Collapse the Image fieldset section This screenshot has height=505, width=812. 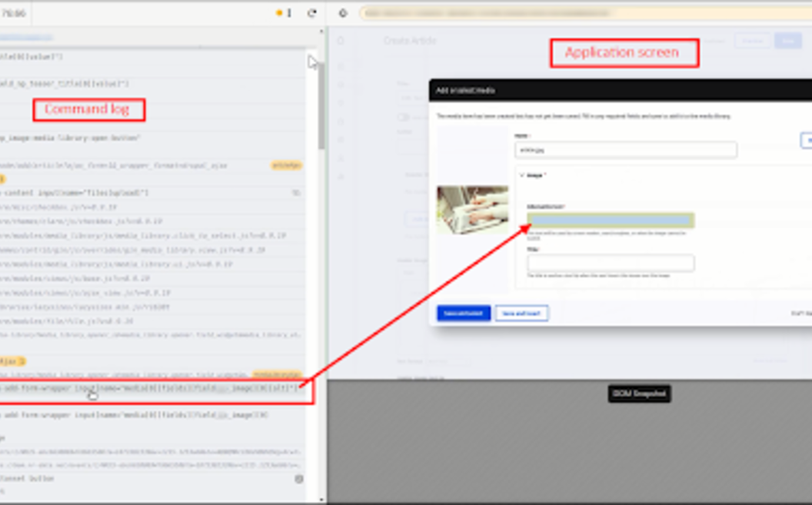[523, 175]
